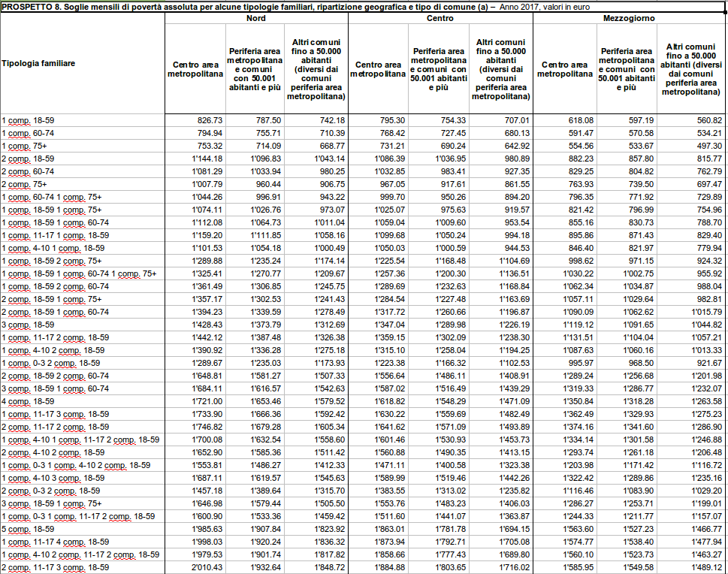
Task: Click the value 1'803.65
Action: (450, 567)
